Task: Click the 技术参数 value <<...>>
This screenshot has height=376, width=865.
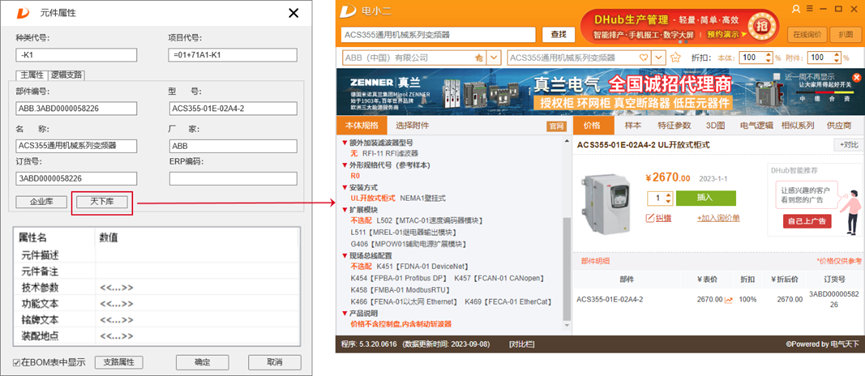Action: [116, 288]
